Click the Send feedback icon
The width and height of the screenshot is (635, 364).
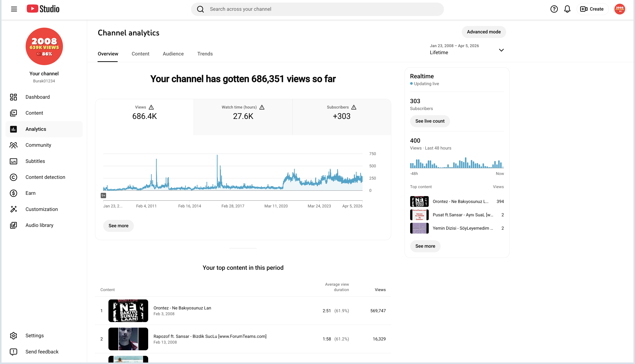[x=14, y=352]
